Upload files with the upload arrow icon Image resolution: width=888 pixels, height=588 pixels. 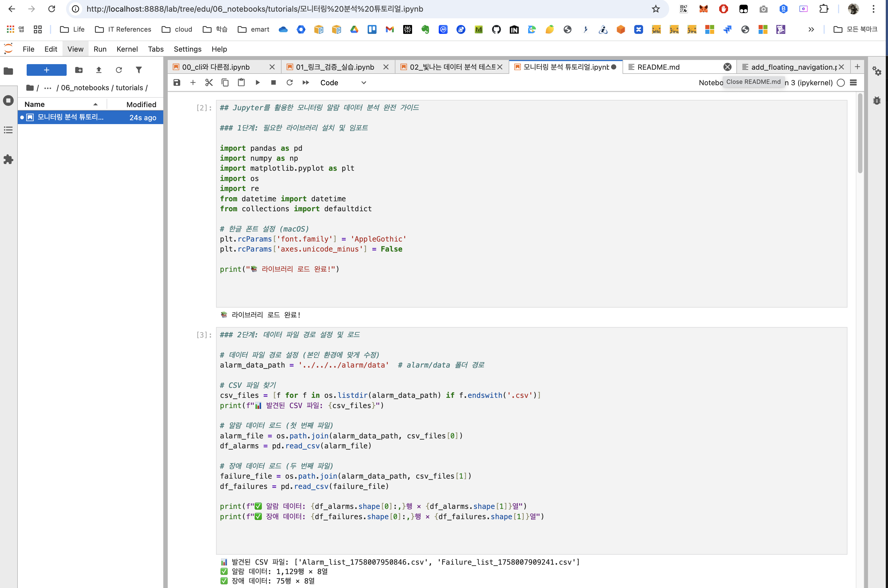click(99, 70)
